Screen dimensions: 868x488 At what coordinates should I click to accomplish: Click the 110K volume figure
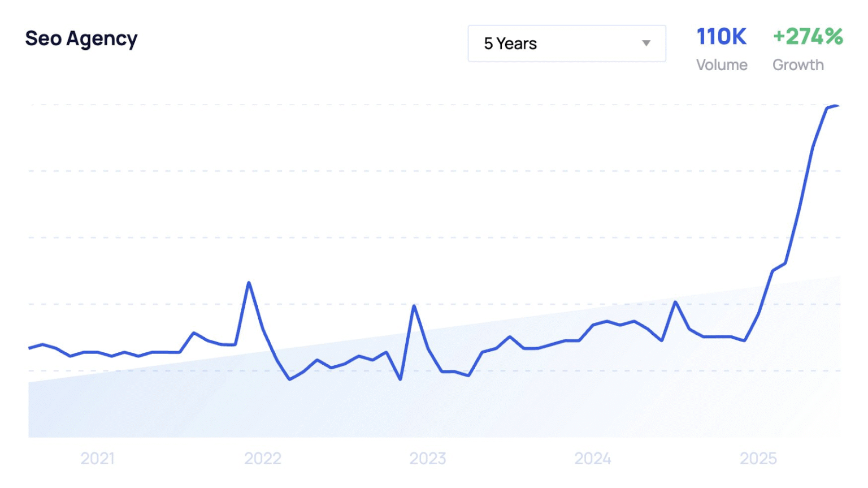tap(721, 37)
